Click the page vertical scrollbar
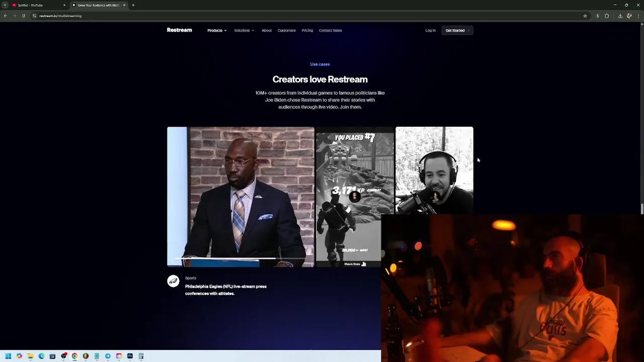 pyautogui.click(x=641, y=208)
